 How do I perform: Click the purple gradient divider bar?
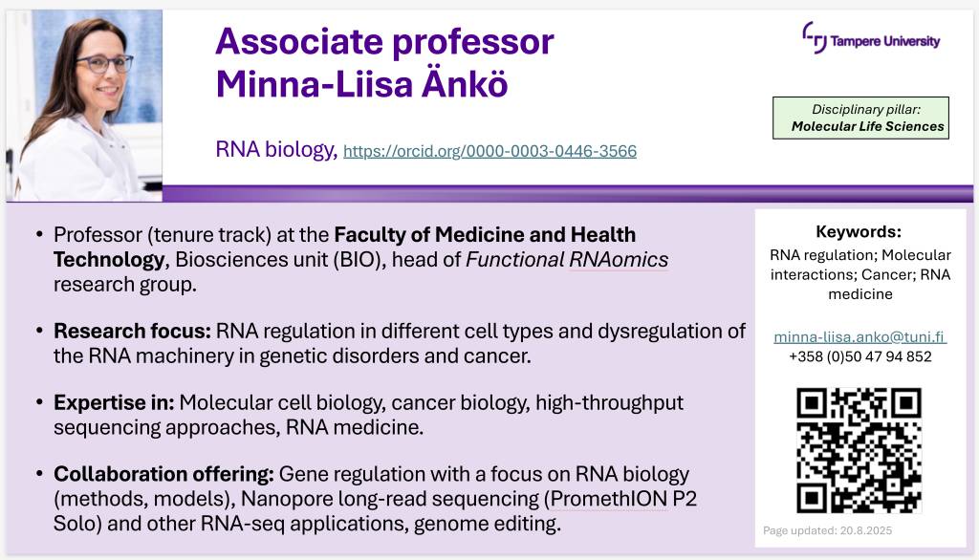[x=568, y=194]
